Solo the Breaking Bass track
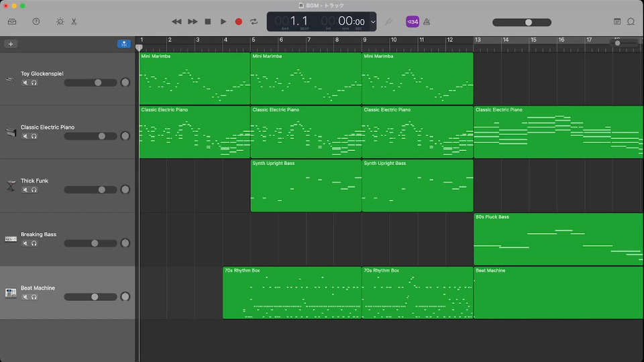 [x=34, y=243]
